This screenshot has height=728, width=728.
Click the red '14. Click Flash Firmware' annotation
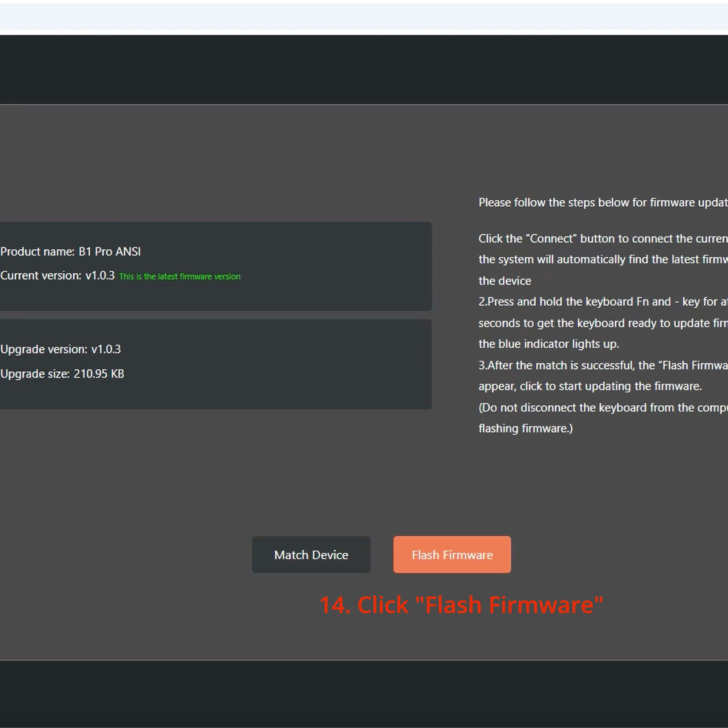(x=461, y=605)
